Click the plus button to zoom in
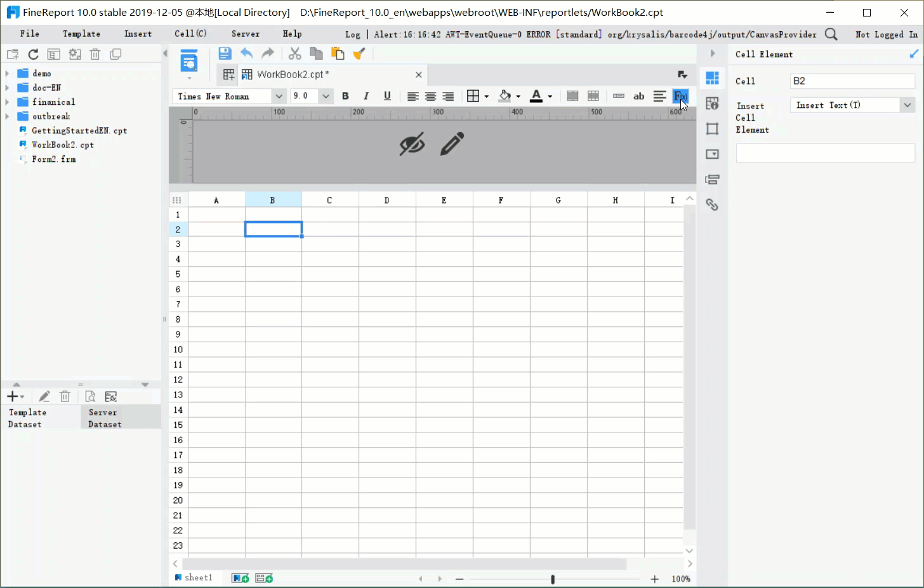The height and width of the screenshot is (588, 924). pos(654,578)
